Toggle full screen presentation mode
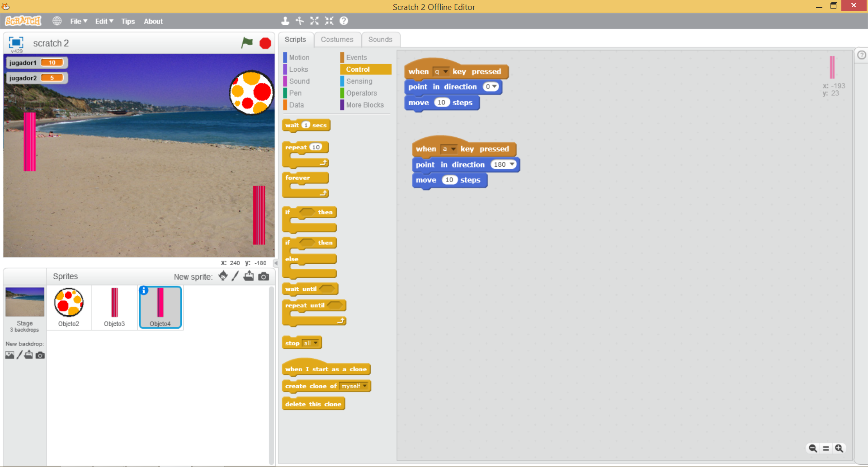 click(16, 42)
